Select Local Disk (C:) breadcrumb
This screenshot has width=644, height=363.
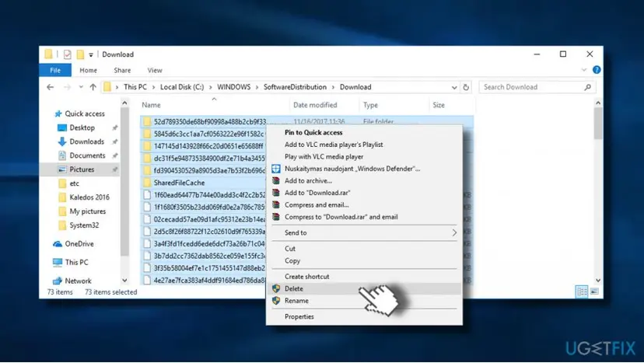tap(181, 87)
